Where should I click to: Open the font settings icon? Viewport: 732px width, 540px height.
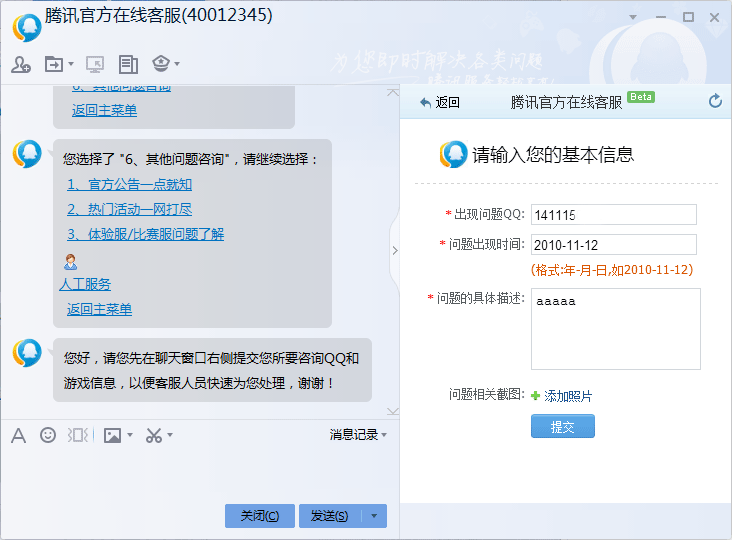[18, 435]
